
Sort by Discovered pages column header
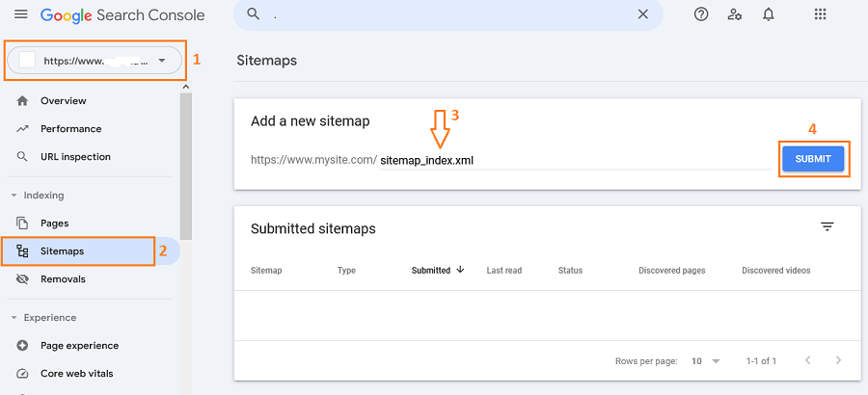coord(672,271)
